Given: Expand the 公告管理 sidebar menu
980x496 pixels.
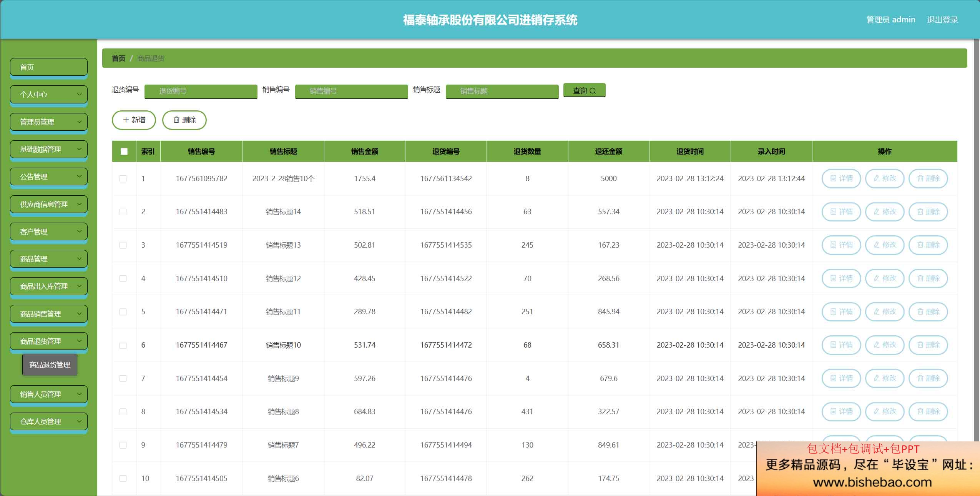Looking at the screenshot, I should coord(49,176).
